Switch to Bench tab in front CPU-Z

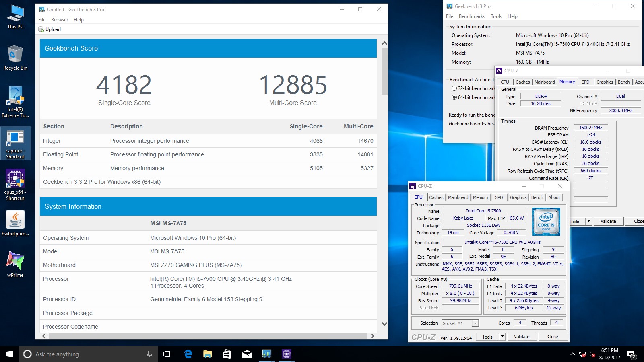[537, 197]
